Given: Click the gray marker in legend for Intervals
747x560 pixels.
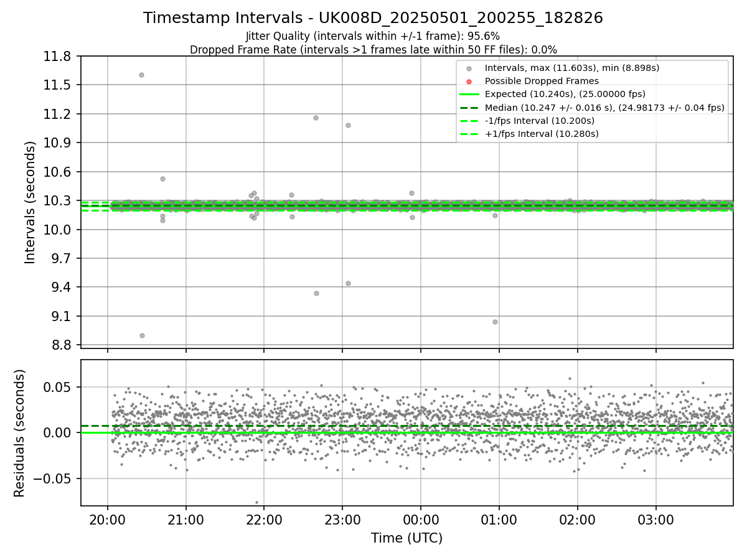Looking at the screenshot, I should (469, 68).
